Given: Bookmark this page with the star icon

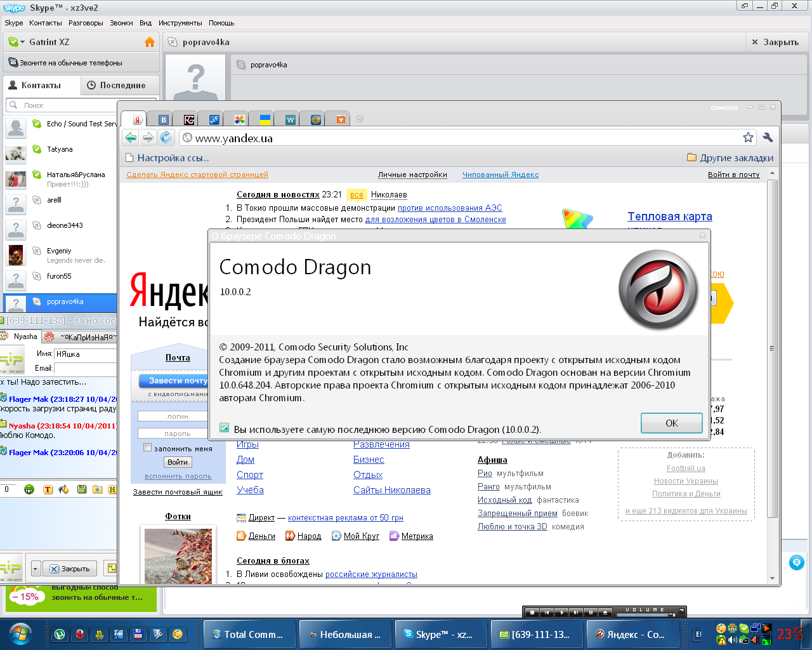Looking at the screenshot, I should tap(749, 138).
